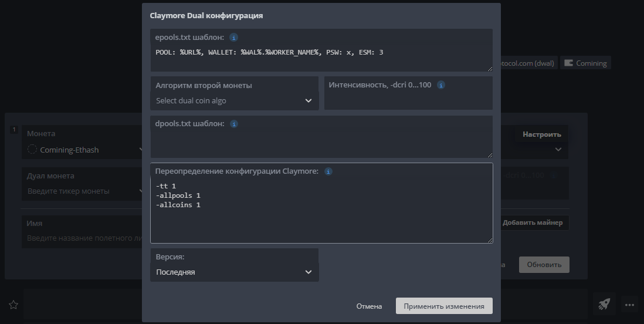
Task: Click into the dpools.txt template textarea
Action: coord(321,137)
